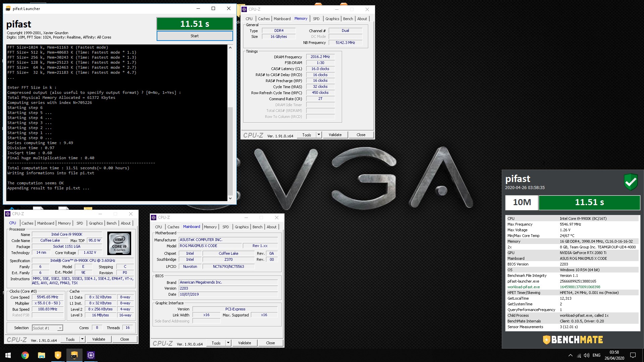The height and width of the screenshot is (362, 644).
Task: Open Memory tab in mainboard CPU-Z window
Action: [210, 227]
